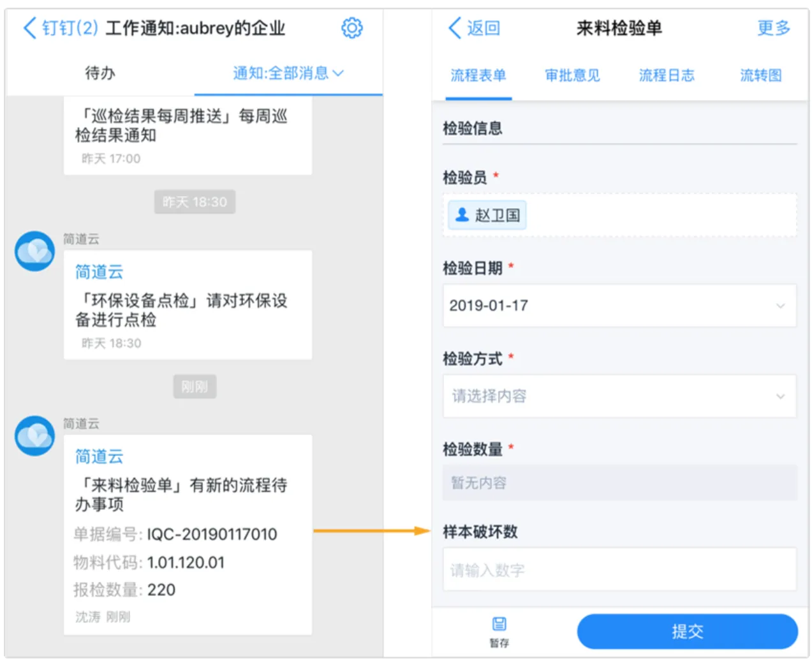812x663 pixels.
Task: Click the 检验信息 section header
Action: pos(473,128)
